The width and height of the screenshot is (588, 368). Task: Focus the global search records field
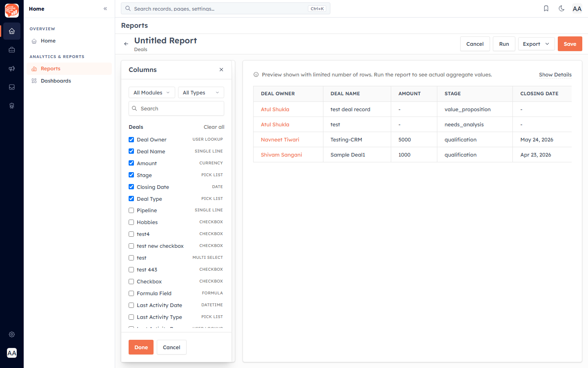pyautogui.click(x=225, y=9)
